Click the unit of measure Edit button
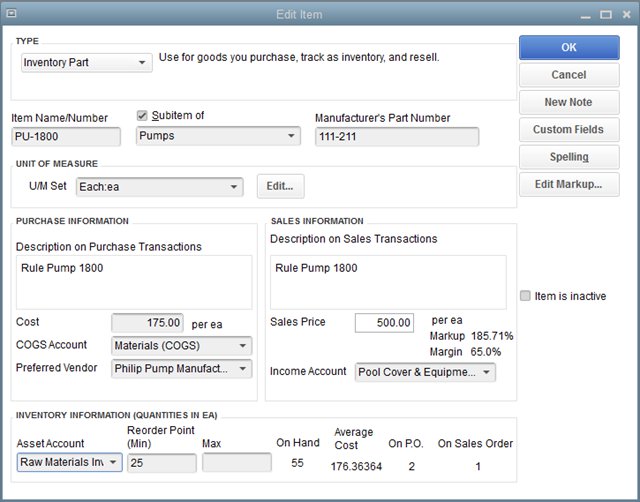Viewport: 640px width, 502px height. pyautogui.click(x=280, y=187)
